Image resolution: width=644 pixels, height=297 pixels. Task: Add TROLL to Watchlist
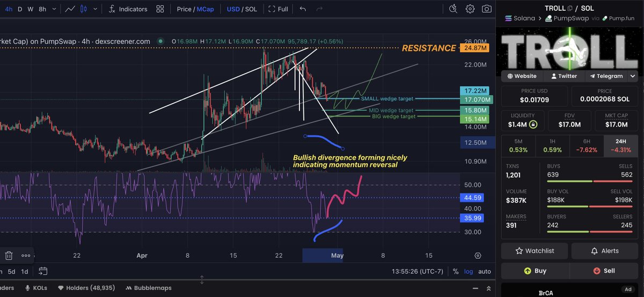tap(535, 250)
